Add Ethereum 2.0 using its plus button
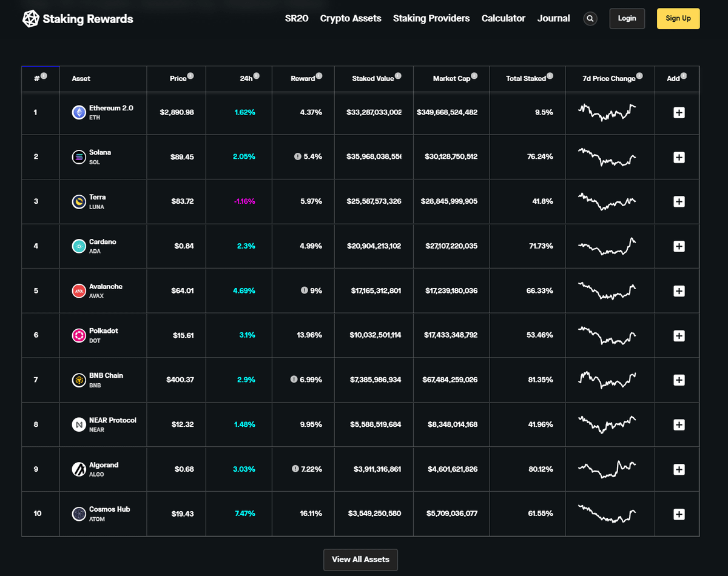 point(679,113)
